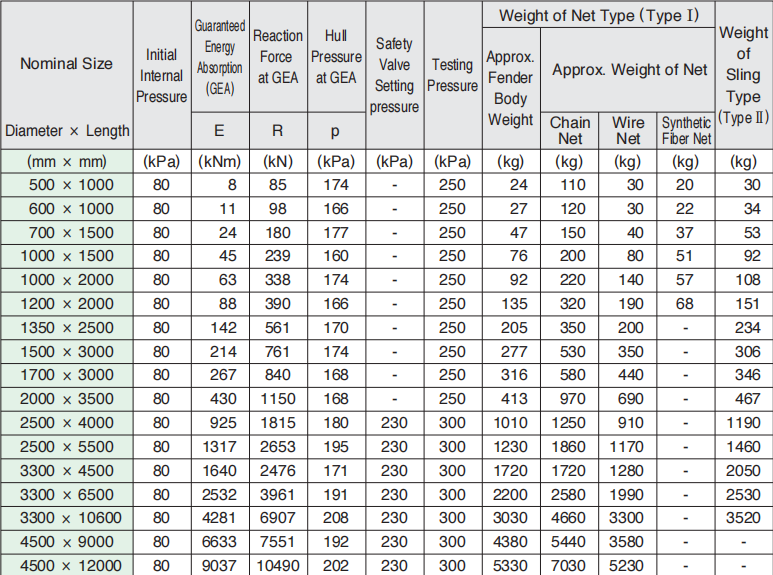The height and width of the screenshot is (575, 773).
Task: Click the reaction force value 10490
Action: 277,566
